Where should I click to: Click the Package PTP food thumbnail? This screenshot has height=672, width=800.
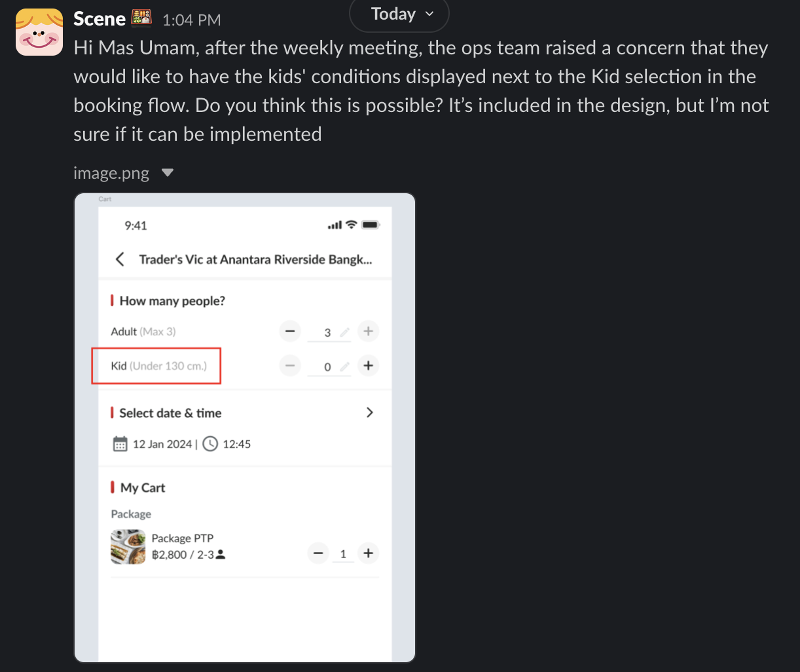(x=128, y=547)
